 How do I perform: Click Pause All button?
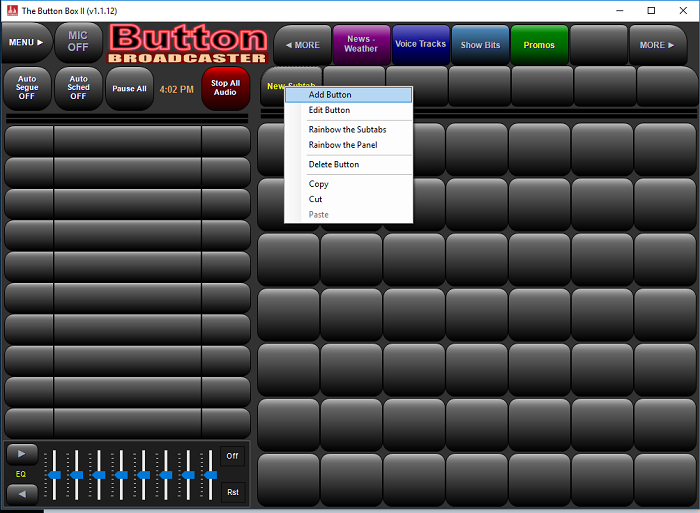[x=129, y=88]
